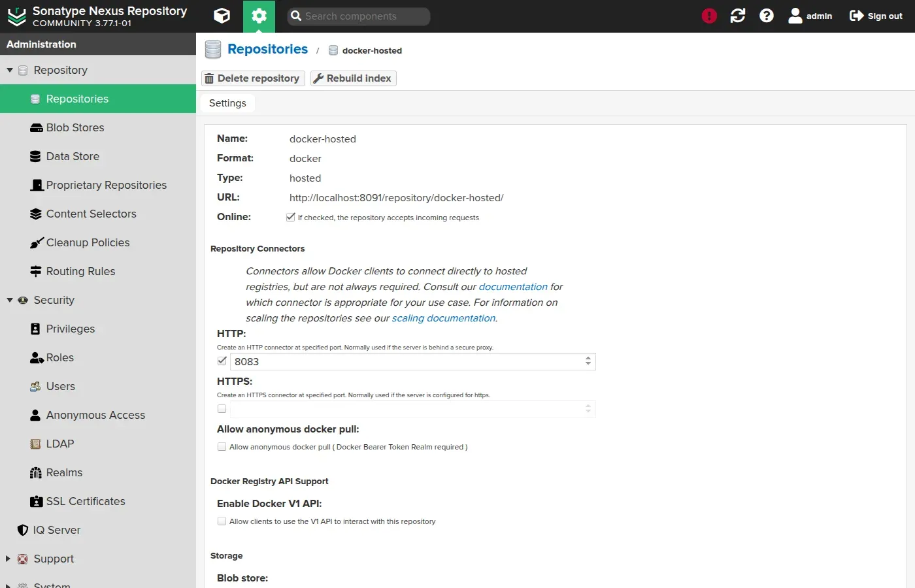Click the Rebuild index button

coord(353,78)
